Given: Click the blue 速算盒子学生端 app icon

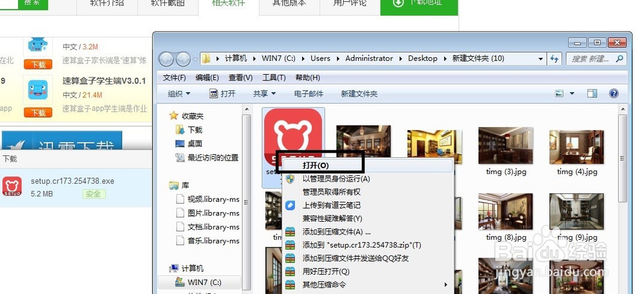Looking at the screenshot, I should [38, 90].
